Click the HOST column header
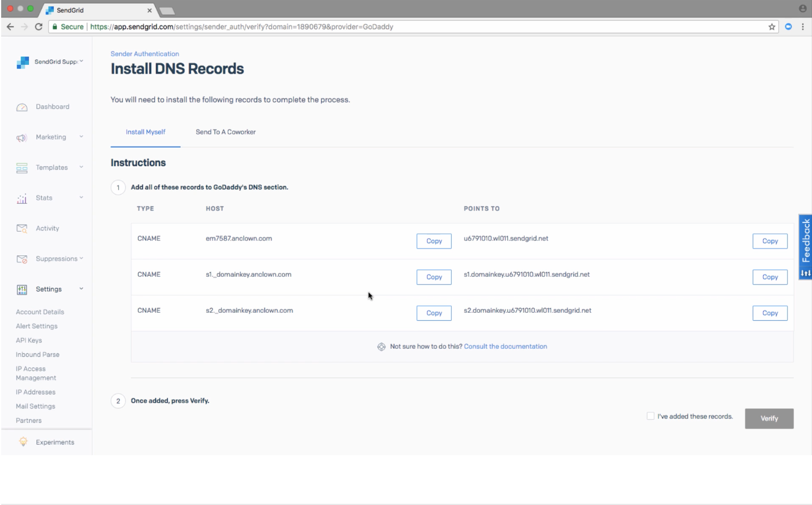 click(215, 208)
